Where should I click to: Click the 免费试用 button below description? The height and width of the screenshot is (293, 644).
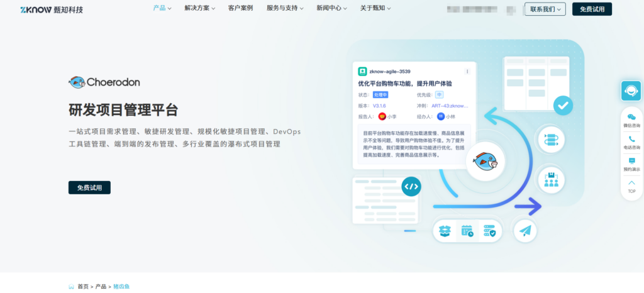(x=89, y=187)
